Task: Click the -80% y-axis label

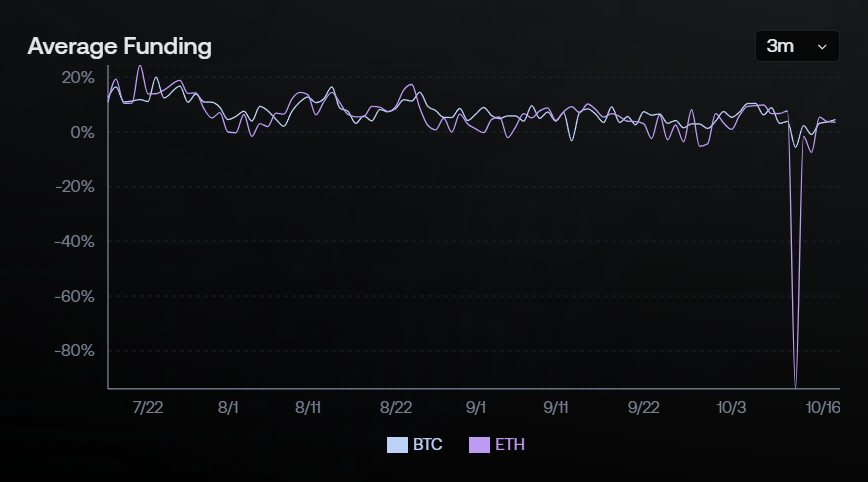Action: click(76, 350)
